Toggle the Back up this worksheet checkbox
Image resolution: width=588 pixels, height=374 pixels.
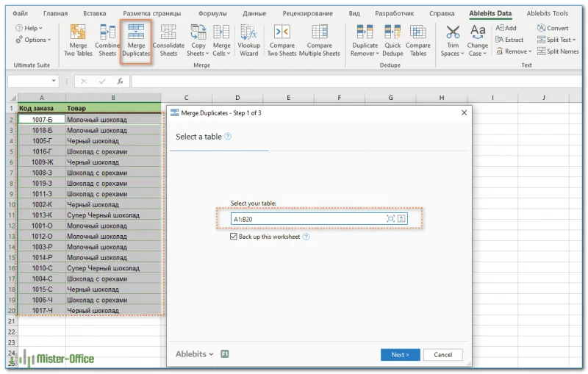click(x=234, y=237)
